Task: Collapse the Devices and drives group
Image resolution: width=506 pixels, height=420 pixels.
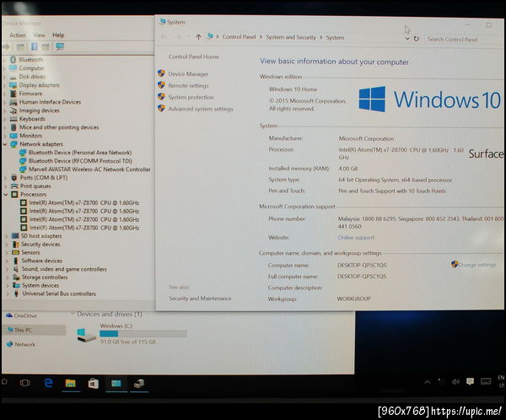Action: [x=73, y=314]
